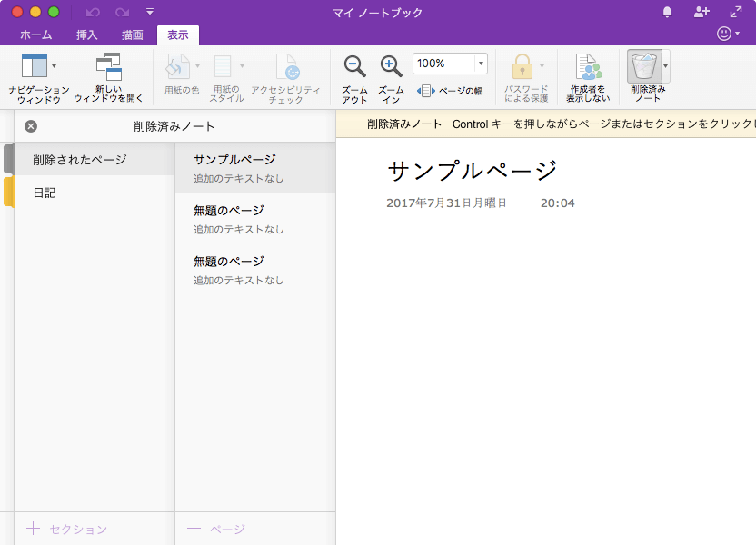Click the share person-plus icon

701,12
